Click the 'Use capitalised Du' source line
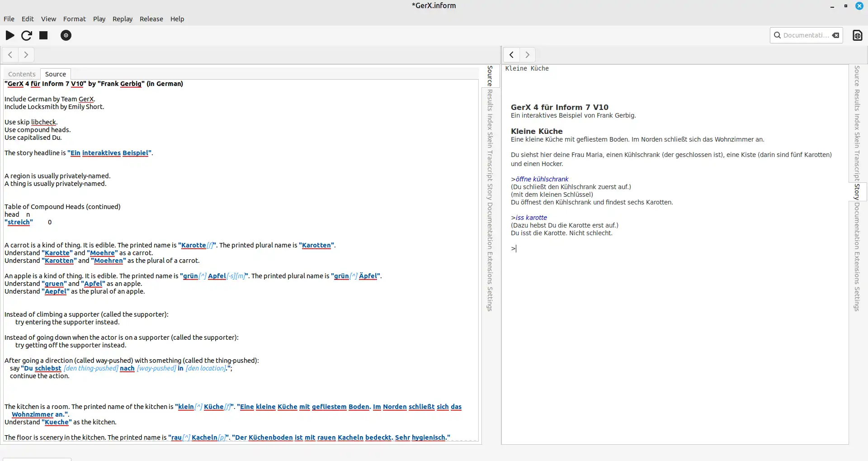Image resolution: width=868 pixels, height=461 pixels. point(33,138)
